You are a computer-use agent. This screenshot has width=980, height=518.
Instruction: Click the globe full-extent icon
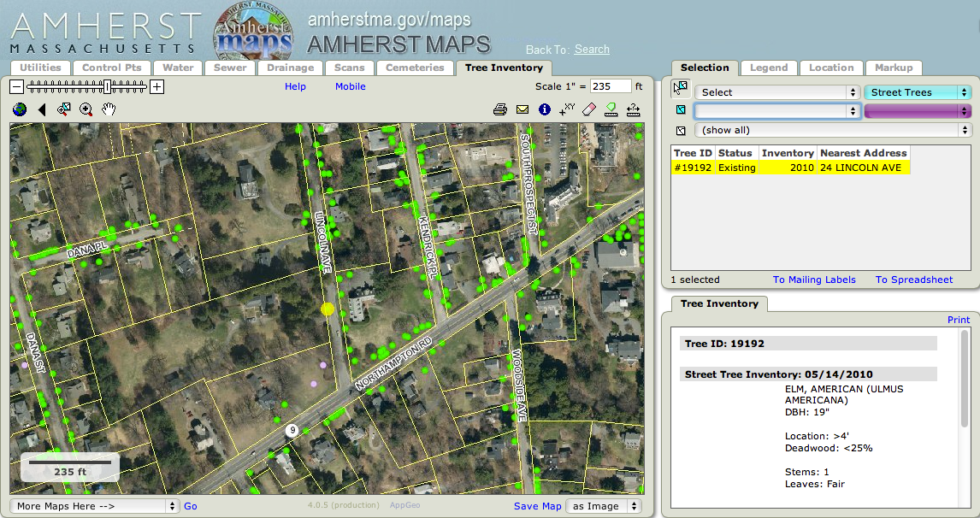click(20, 109)
